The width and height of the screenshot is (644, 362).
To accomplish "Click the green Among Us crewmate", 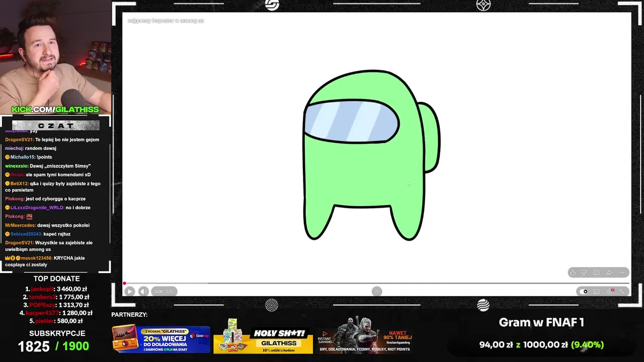I will tap(371, 155).
